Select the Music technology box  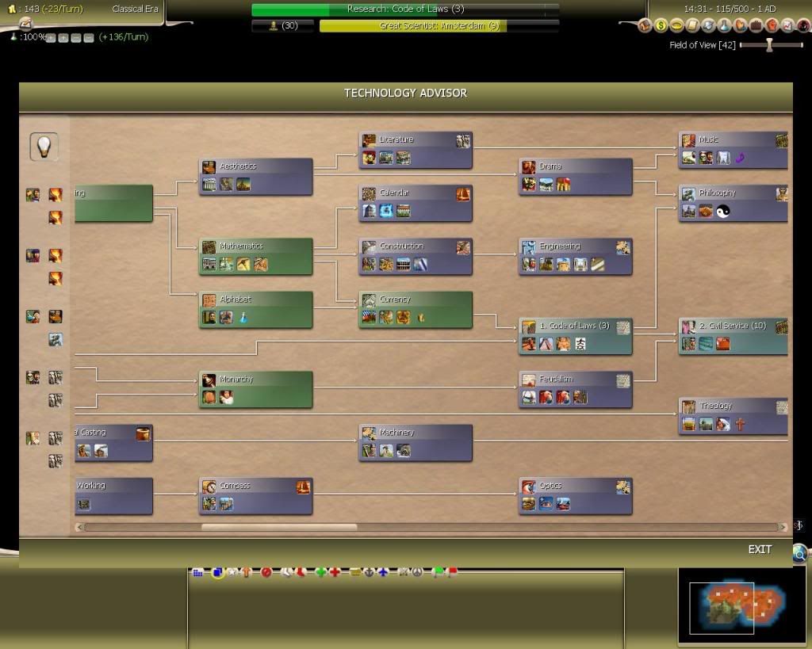pyautogui.click(x=733, y=150)
